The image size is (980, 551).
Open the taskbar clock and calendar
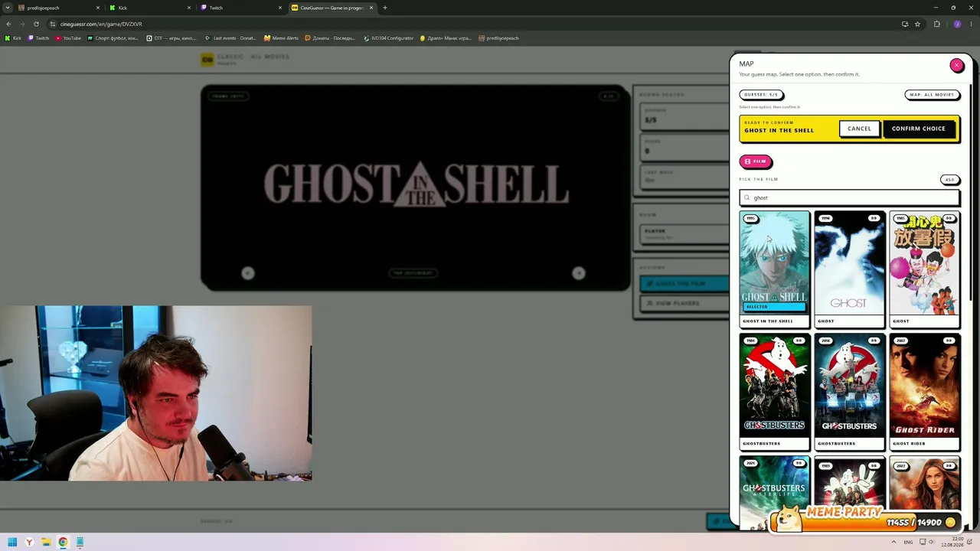pyautogui.click(x=954, y=542)
